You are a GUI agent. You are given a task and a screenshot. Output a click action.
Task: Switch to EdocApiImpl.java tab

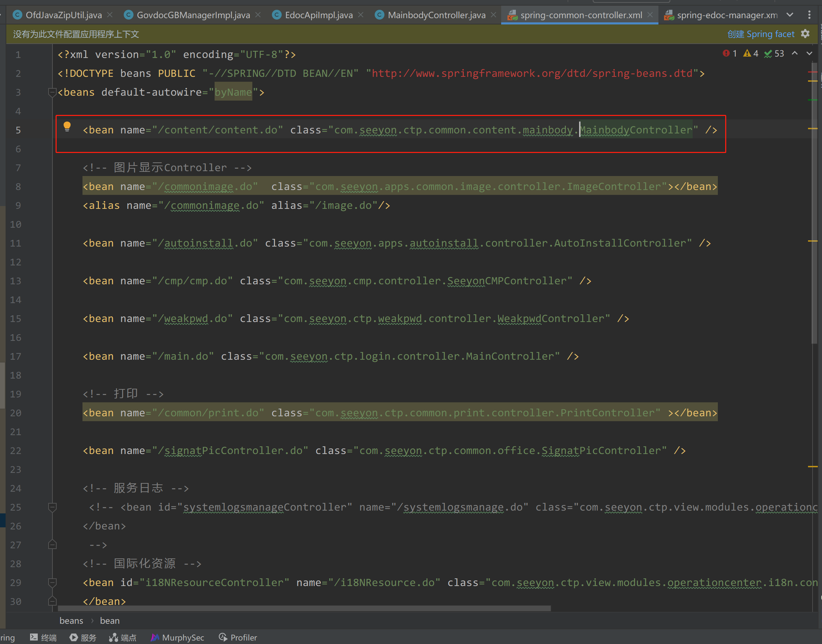pos(318,15)
